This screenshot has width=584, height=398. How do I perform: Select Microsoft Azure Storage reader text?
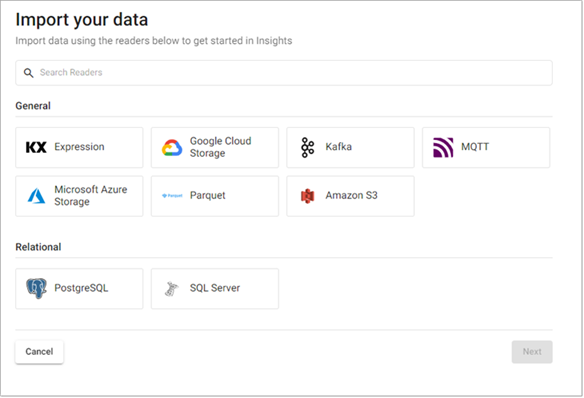91,195
